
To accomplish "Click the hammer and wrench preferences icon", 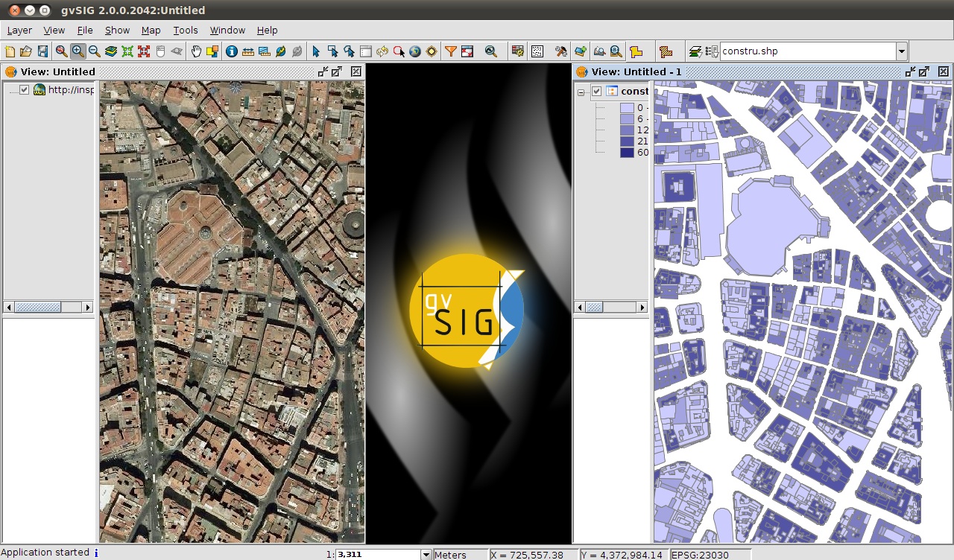I will point(560,51).
